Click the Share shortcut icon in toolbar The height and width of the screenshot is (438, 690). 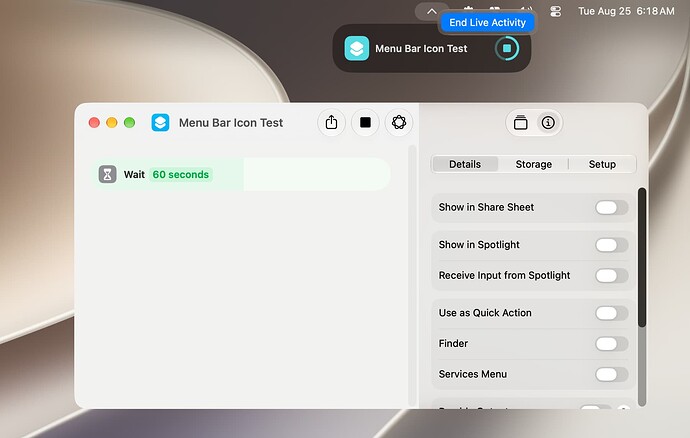331,122
